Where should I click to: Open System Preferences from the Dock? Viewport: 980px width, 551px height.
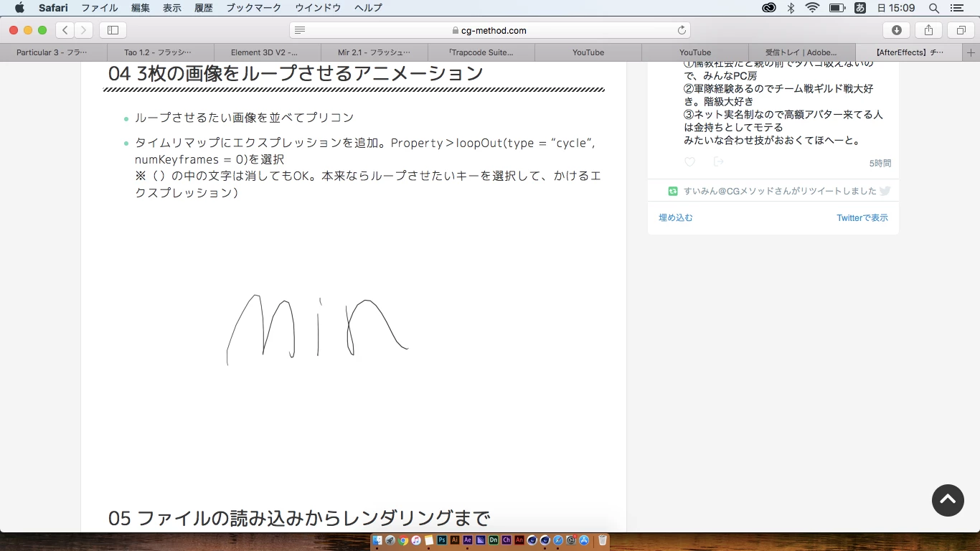click(x=571, y=540)
